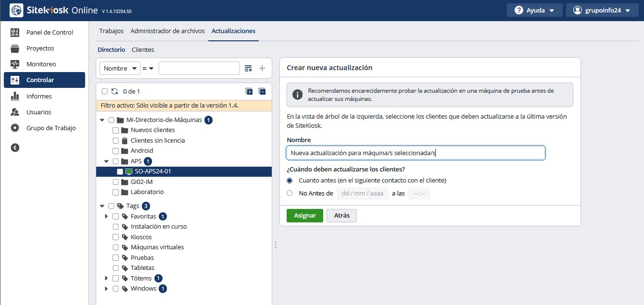Click the refresh icon in tree header
This screenshot has width=644, height=305.
(114, 91)
